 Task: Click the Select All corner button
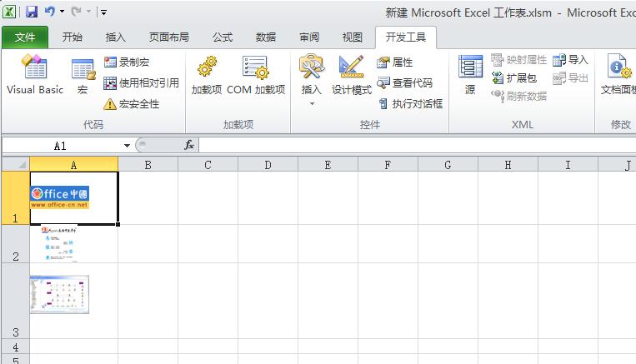pos(16,164)
